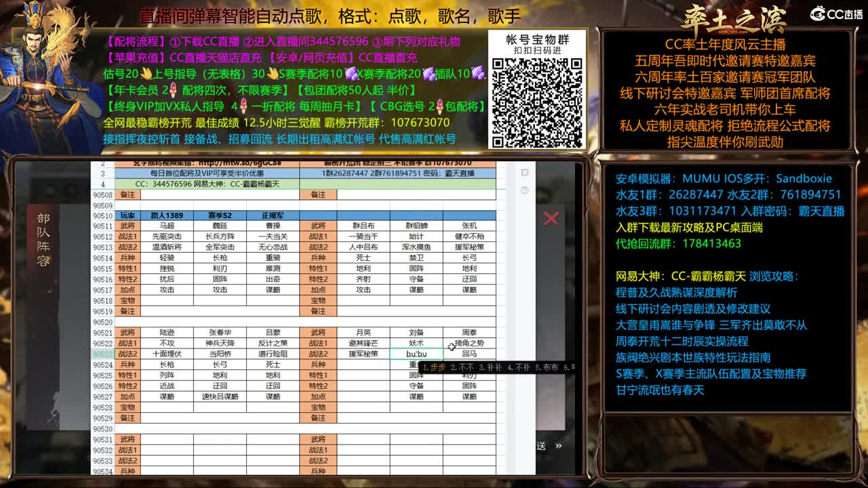Screen dimensions: 868x488
Task: Click the cell 刘备
Action: (416, 333)
